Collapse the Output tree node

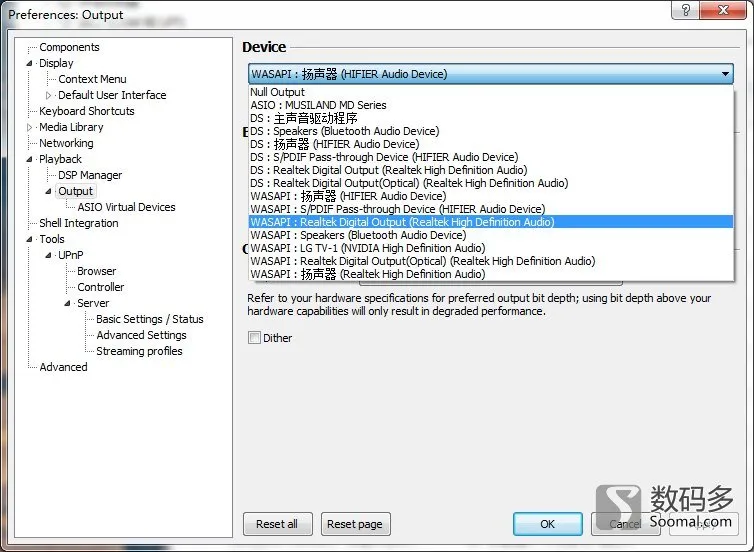(x=48, y=191)
